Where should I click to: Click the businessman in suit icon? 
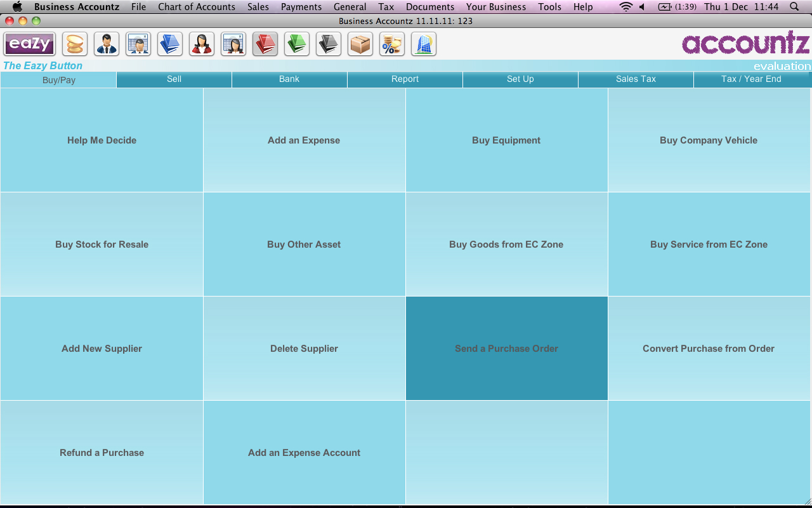click(x=107, y=44)
